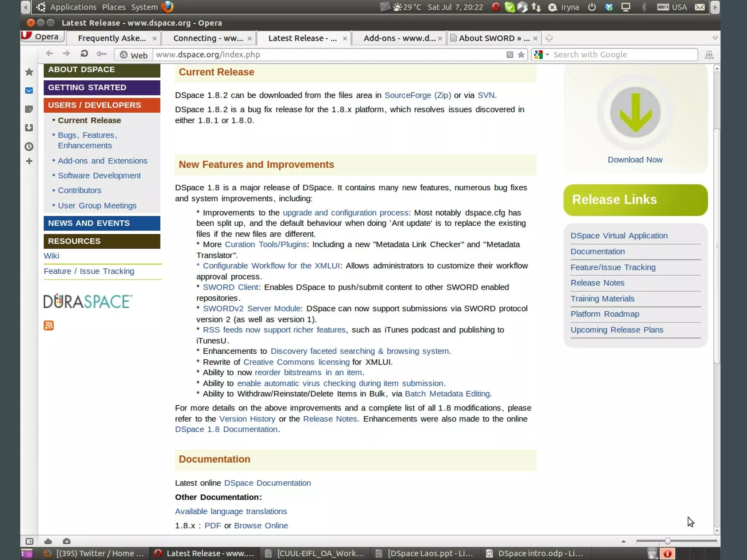Open the Downloads panel in sidebar
747x560 pixels.
[29, 128]
